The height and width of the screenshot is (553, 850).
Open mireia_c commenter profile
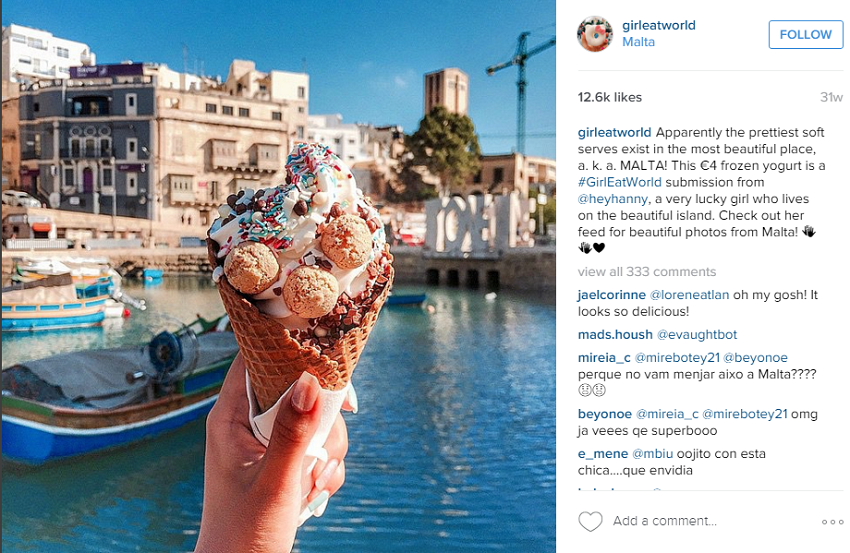click(604, 358)
